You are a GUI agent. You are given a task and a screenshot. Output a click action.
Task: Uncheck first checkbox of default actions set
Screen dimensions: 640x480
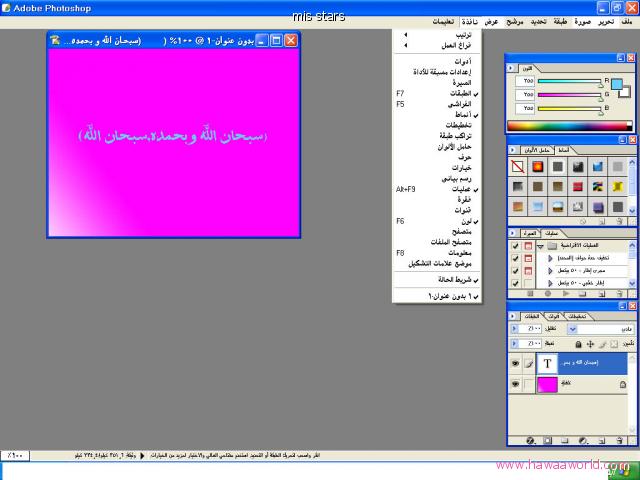click(x=514, y=245)
